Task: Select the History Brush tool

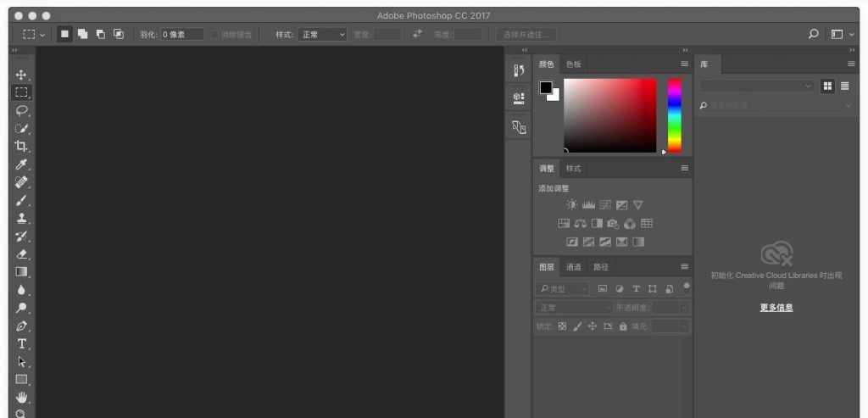Action: [x=21, y=237]
